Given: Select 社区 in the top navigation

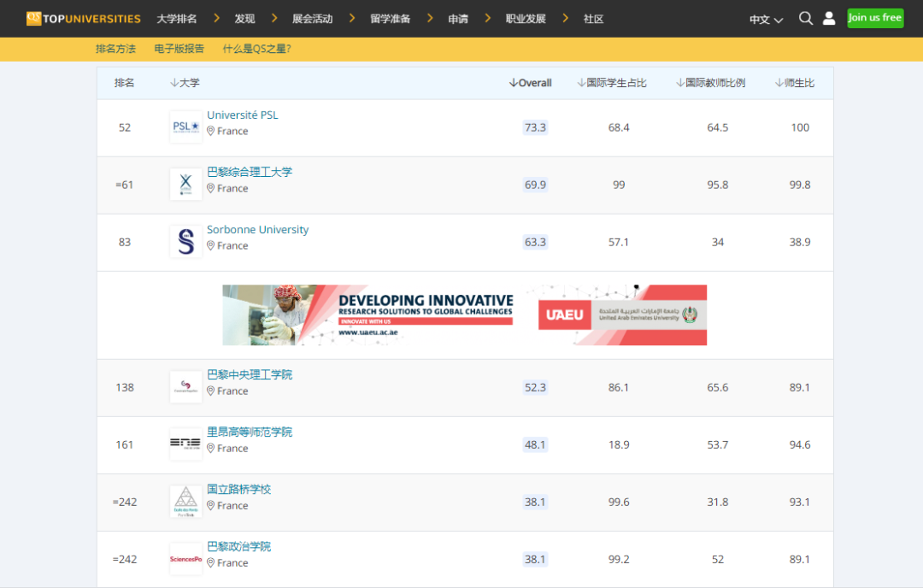Looking at the screenshot, I should [593, 18].
